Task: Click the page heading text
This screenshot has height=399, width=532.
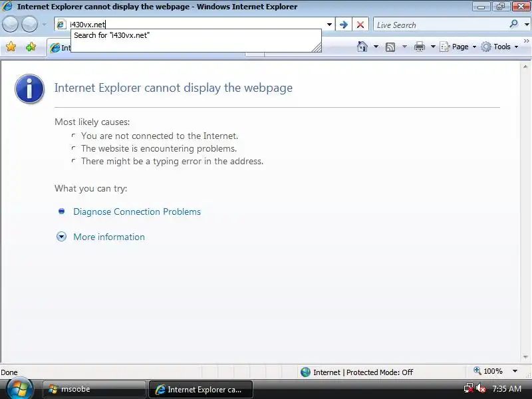Action: click(174, 88)
